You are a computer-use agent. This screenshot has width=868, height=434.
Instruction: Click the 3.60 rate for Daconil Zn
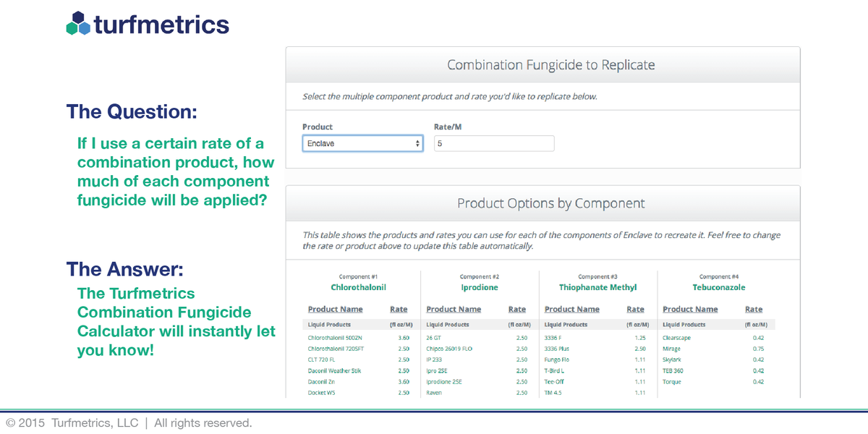[404, 382]
